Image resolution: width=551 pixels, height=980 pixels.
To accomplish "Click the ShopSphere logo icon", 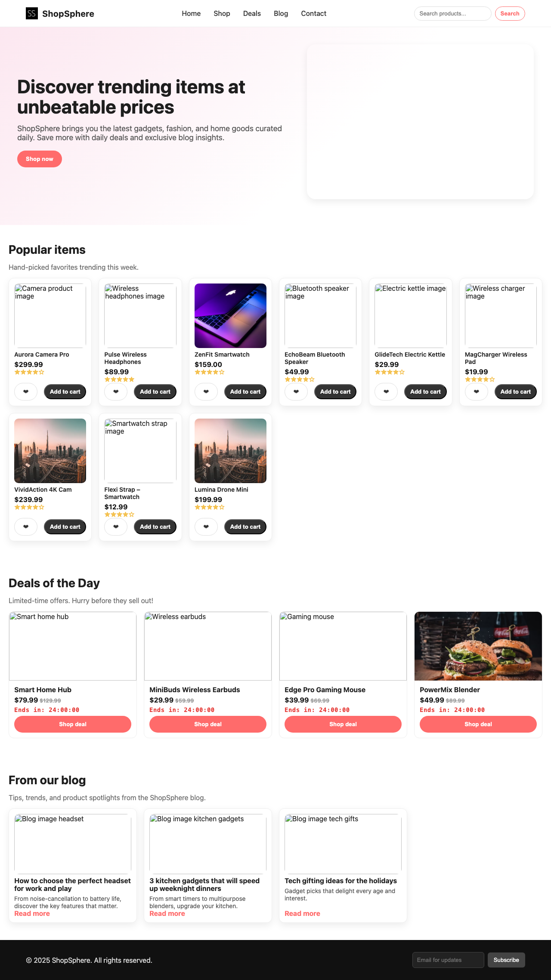I will (31, 13).
